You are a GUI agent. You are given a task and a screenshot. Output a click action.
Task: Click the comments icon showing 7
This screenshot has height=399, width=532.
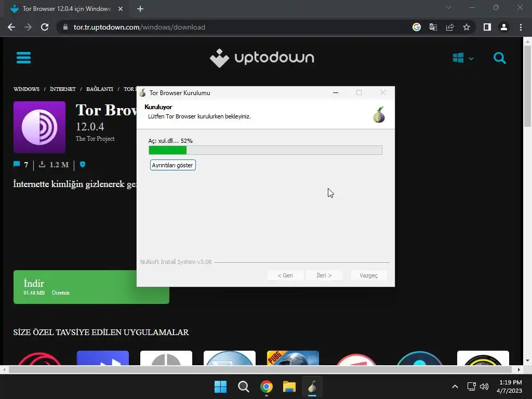pos(16,164)
